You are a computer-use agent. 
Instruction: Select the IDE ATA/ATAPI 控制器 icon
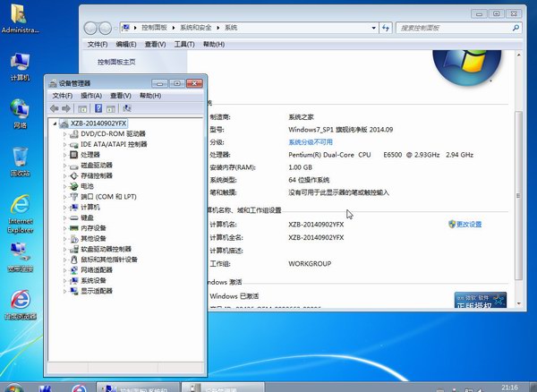[74, 144]
